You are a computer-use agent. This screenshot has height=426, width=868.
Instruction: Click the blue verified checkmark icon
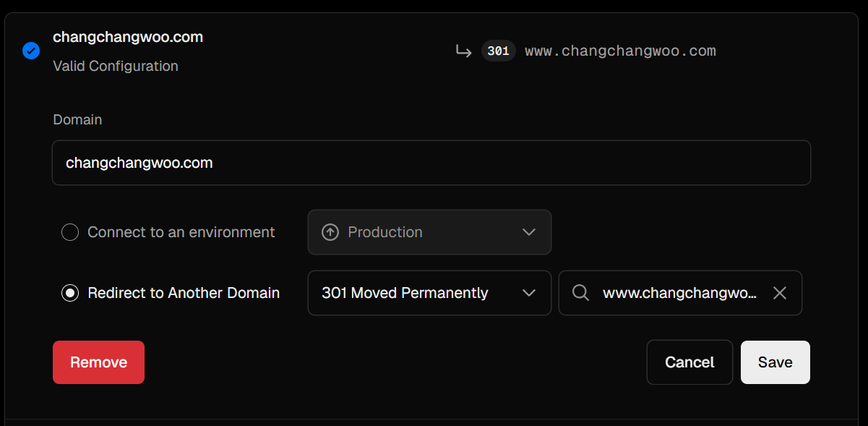point(31,51)
